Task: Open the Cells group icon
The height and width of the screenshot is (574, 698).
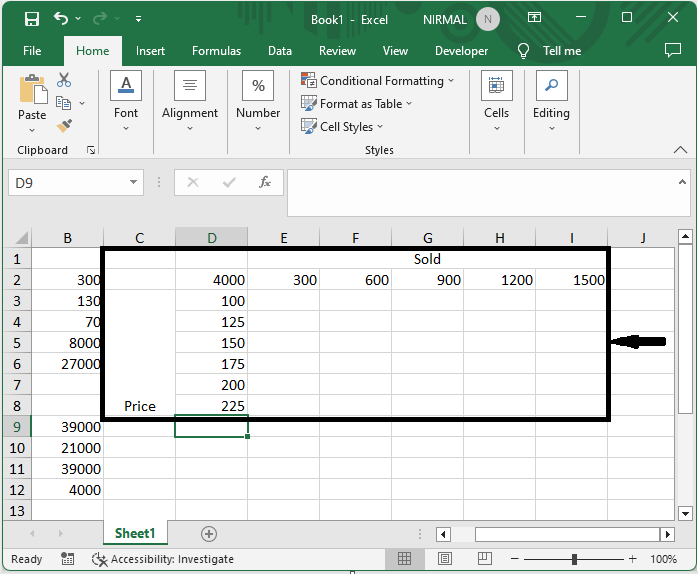Action: point(496,98)
